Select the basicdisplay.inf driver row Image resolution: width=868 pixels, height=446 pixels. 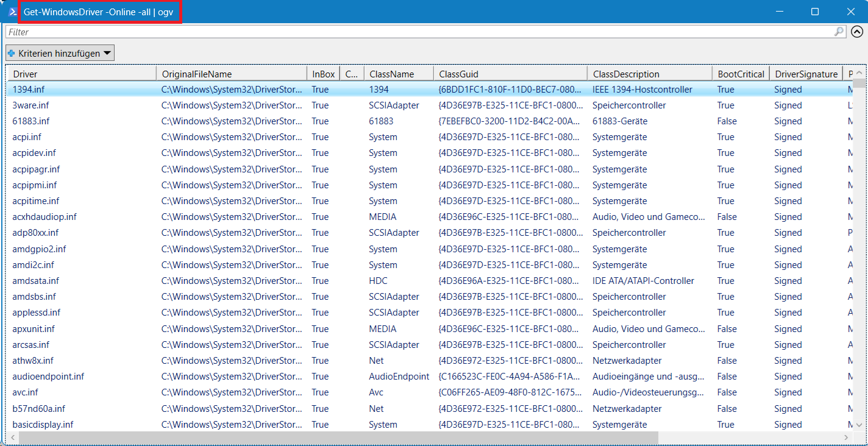[x=429, y=425]
